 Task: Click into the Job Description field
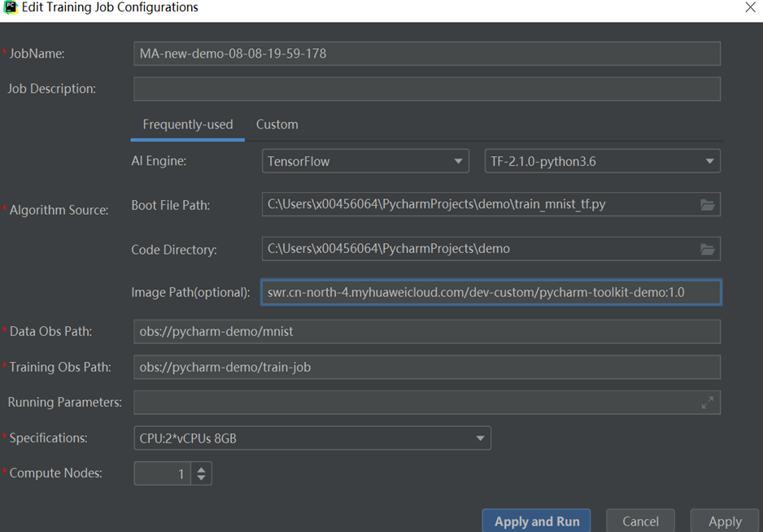427,89
